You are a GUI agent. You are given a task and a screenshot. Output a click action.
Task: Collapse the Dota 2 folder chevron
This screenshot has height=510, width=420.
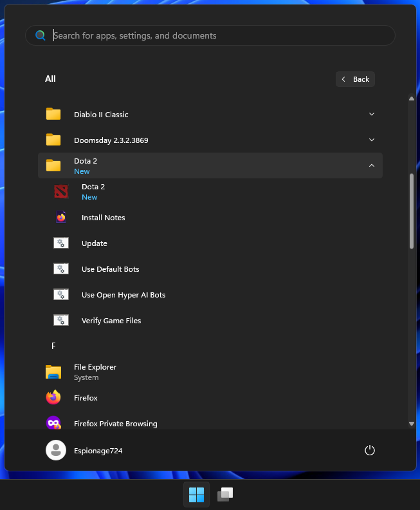pyautogui.click(x=371, y=166)
